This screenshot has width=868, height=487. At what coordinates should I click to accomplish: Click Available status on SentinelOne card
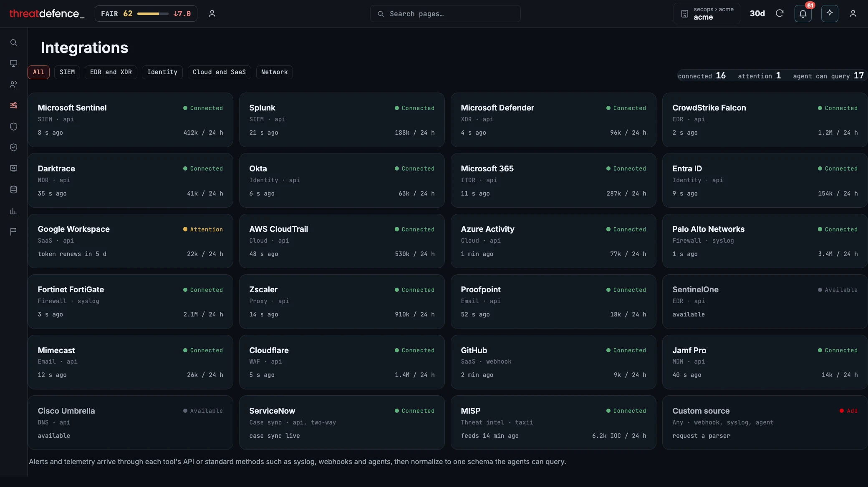coord(838,290)
